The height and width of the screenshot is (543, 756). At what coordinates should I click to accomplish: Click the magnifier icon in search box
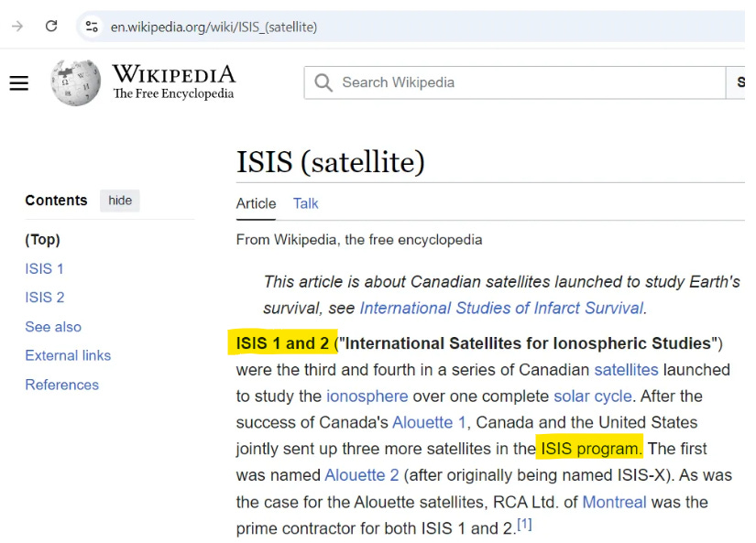(323, 82)
